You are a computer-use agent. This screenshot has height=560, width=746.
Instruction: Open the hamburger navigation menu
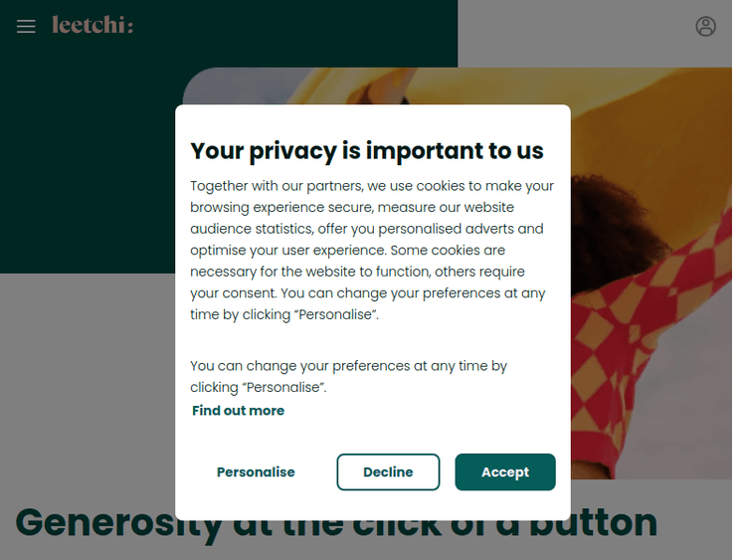(26, 26)
